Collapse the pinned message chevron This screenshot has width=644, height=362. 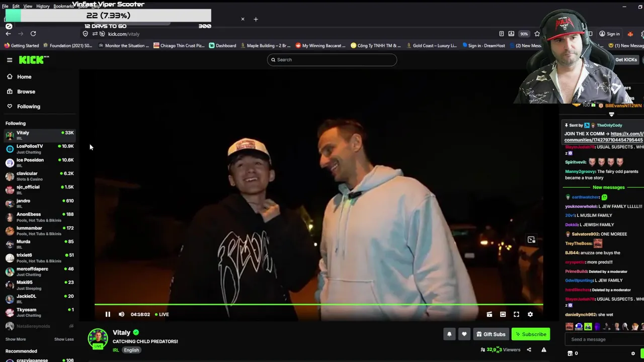click(x=611, y=115)
